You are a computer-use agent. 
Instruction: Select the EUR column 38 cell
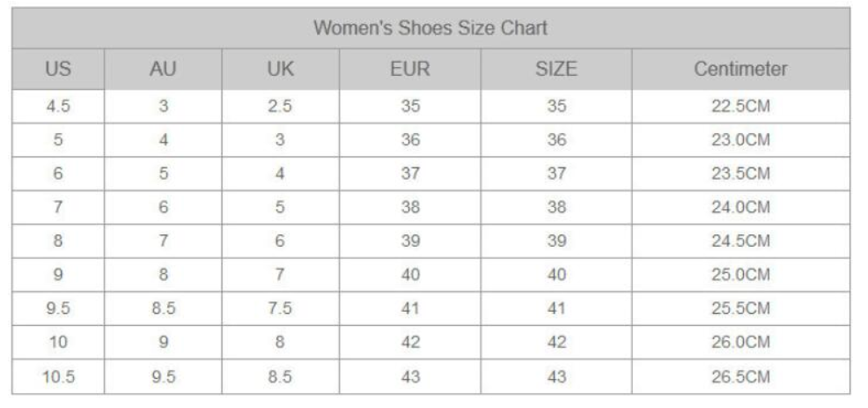click(x=409, y=208)
